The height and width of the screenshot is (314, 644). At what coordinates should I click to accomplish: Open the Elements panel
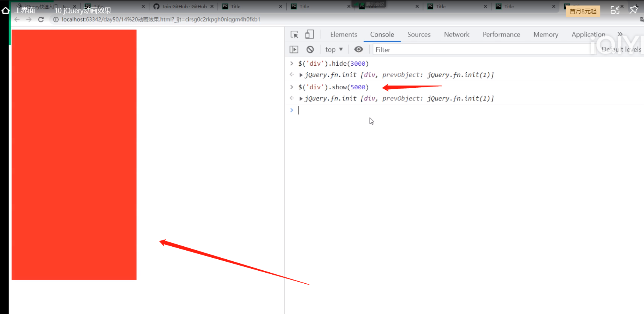(344, 35)
